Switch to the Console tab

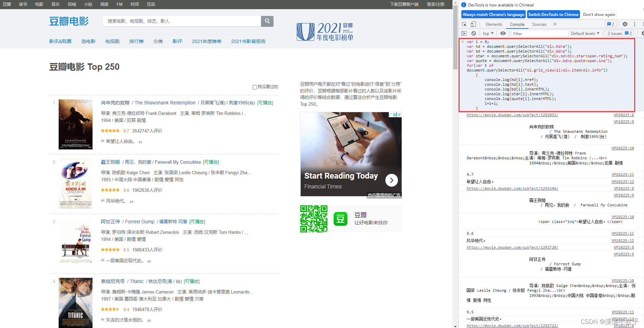(x=517, y=24)
